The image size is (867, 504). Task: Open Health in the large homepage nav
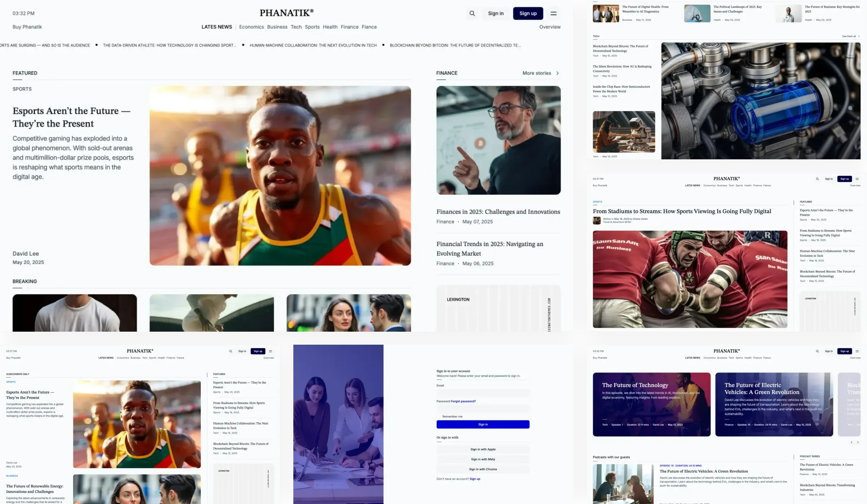click(330, 27)
